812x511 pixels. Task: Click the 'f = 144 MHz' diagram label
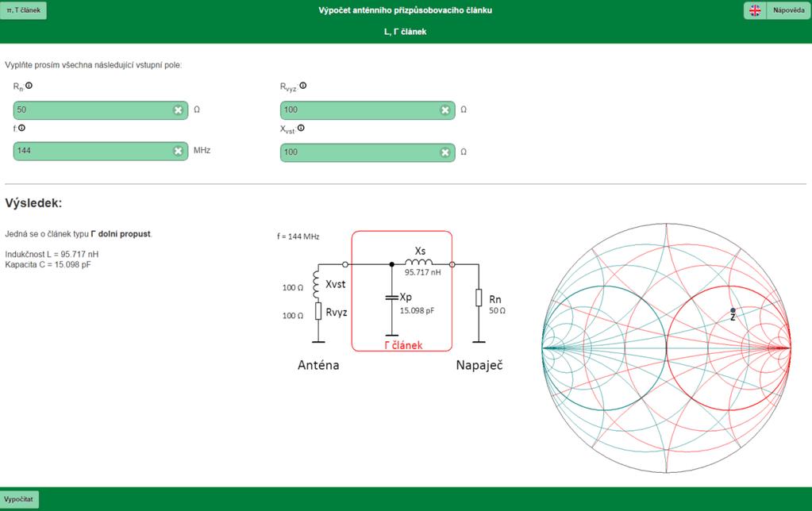coord(298,236)
